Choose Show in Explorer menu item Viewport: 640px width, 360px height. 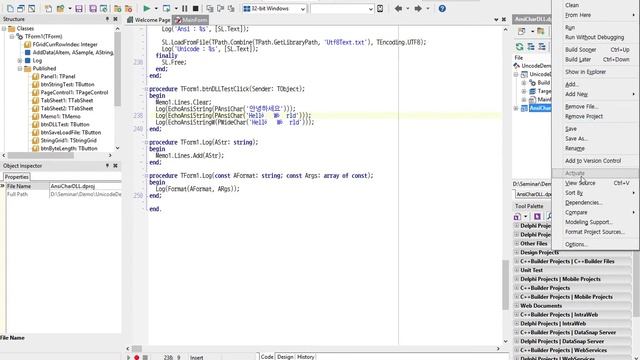(594, 72)
